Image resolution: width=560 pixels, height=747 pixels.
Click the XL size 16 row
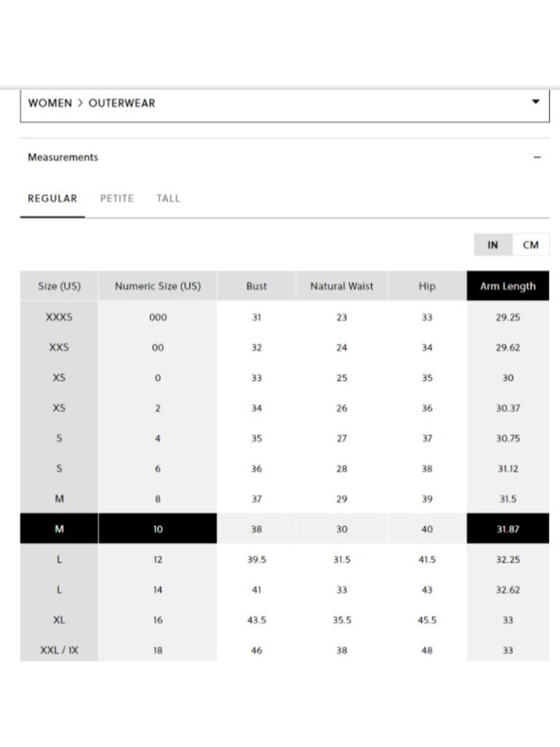(284, 620)
